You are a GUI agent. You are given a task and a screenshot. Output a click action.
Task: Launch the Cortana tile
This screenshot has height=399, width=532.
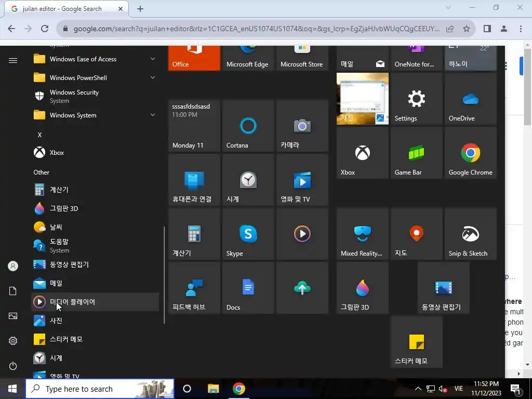[x=248, y=126]
